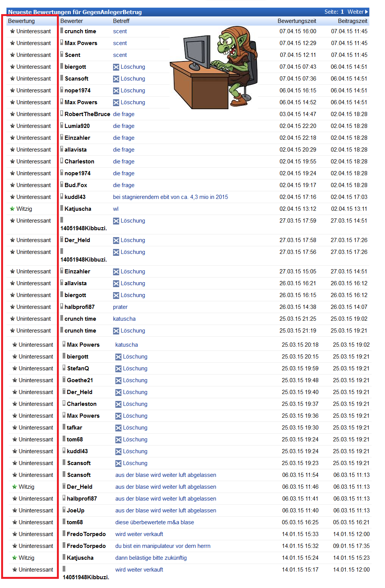The width and height of the screenshot is (385, 588).
Task: Click Löschung X icon in nope1974 06.04.15 row
Action: pyautogui.click(x=116, y=91)
